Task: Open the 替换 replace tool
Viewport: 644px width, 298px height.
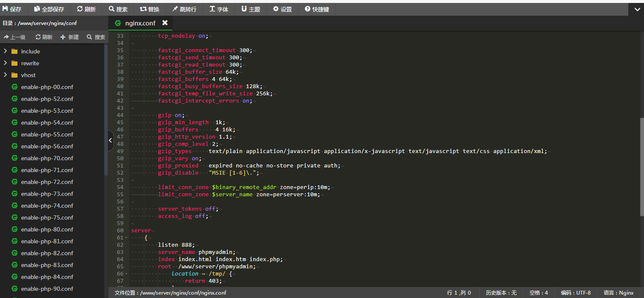Action: click(149, 9)
